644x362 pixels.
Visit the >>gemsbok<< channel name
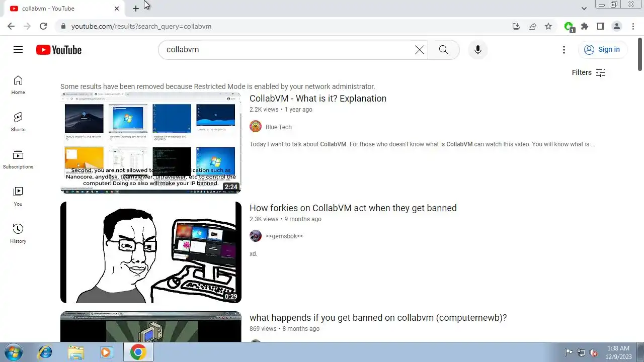coord(284,236)
